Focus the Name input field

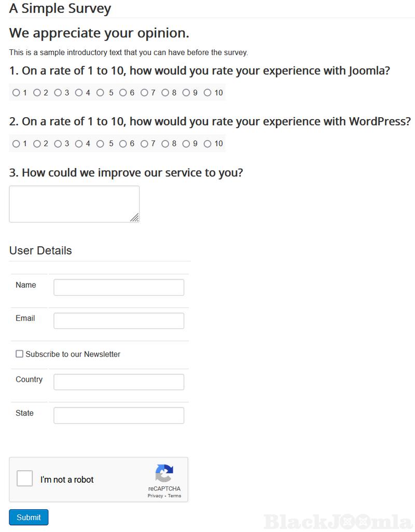click(x=119, y=287)
